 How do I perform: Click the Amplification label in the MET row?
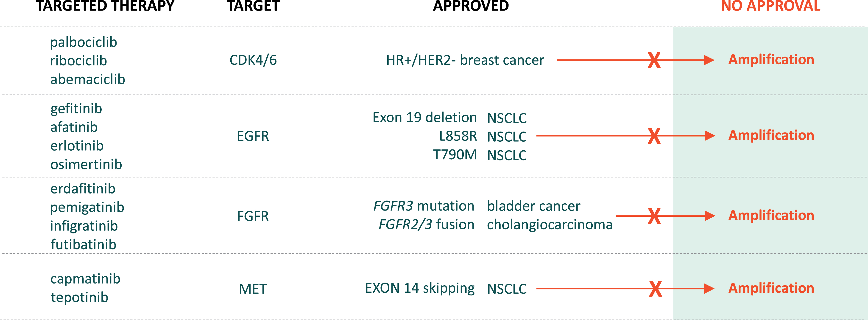(x=771, y=288)
